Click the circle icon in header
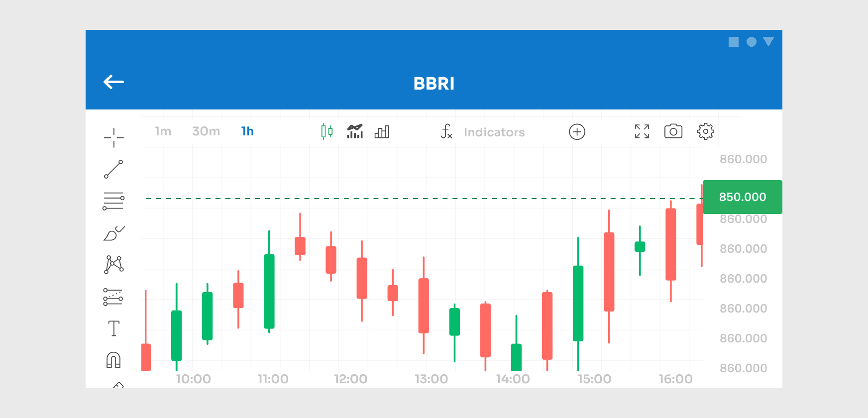868x418 pixels. (x=752, y=42)
